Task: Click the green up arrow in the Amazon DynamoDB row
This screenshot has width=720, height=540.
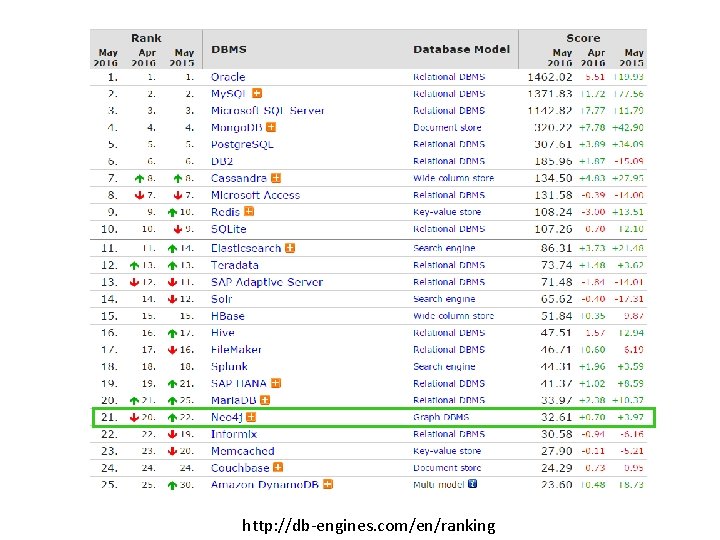Action: [x=172, y=485]
